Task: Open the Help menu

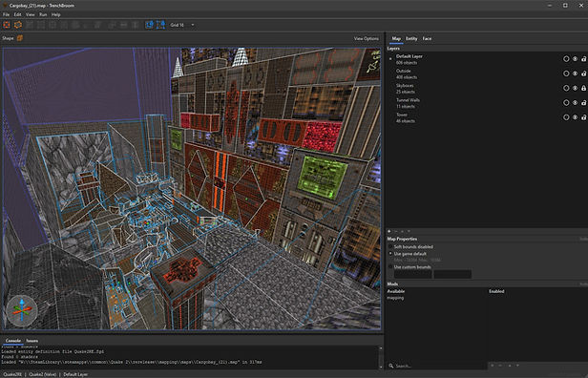Action: pos(56,14)
